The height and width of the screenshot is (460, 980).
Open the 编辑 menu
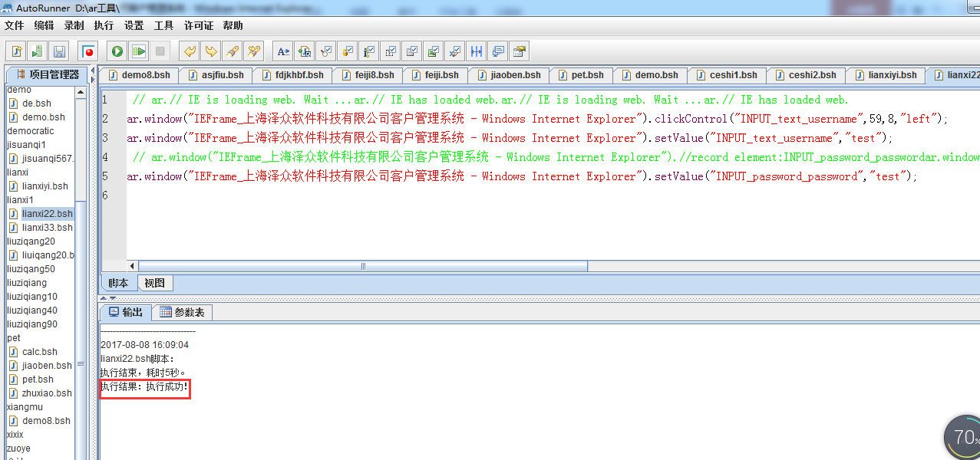point(45,25)
